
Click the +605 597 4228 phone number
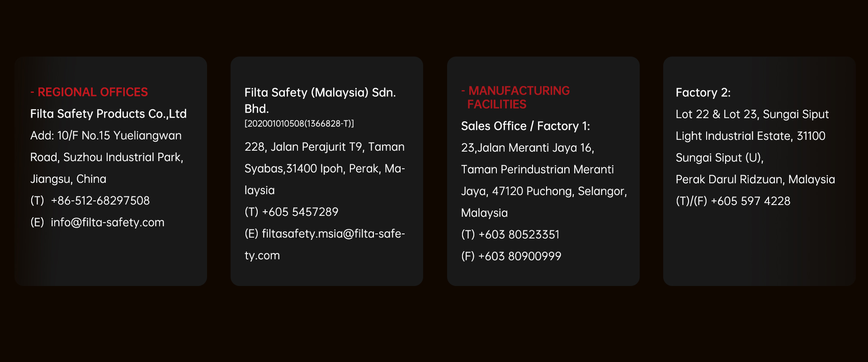click(x=750, y=201)
